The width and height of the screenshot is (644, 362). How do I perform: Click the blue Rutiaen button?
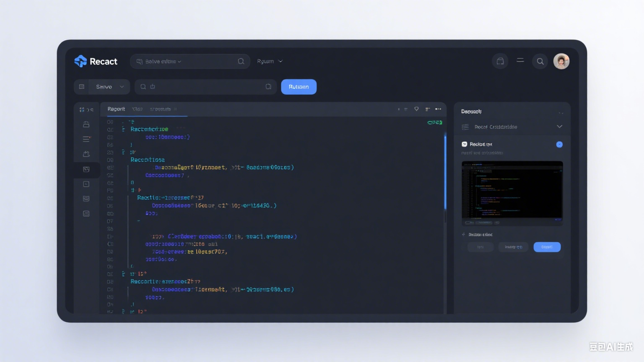click(299, 87)
